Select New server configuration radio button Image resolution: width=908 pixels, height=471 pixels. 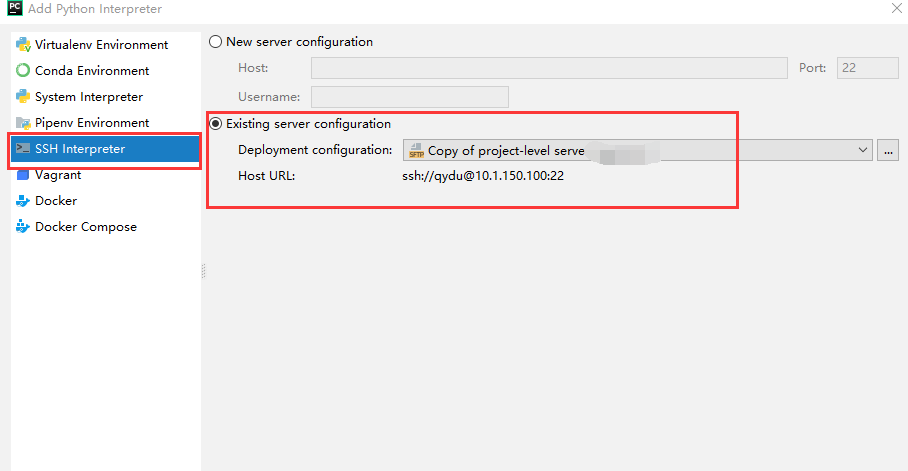tap(215, 42)
